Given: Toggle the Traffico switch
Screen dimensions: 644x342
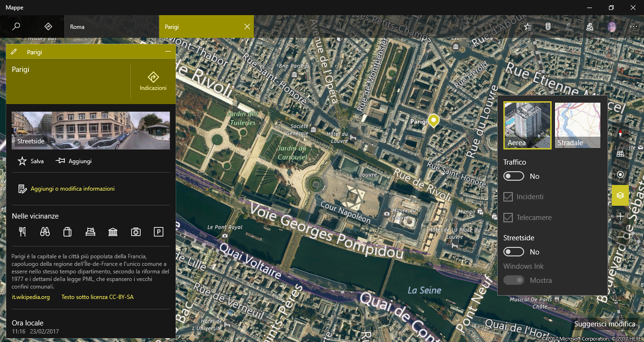Looking at the screenshot, I should coord(514,176).
